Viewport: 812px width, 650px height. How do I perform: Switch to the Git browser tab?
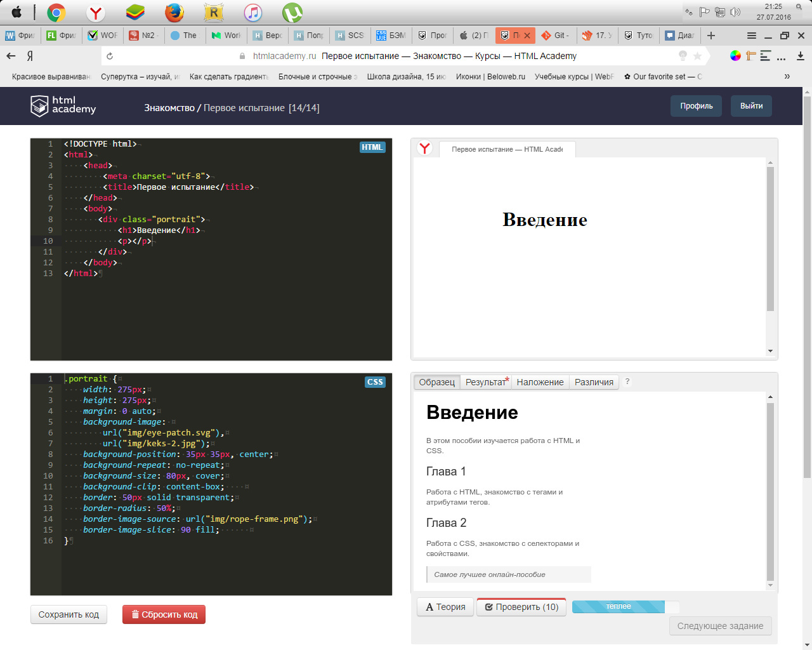556,36
